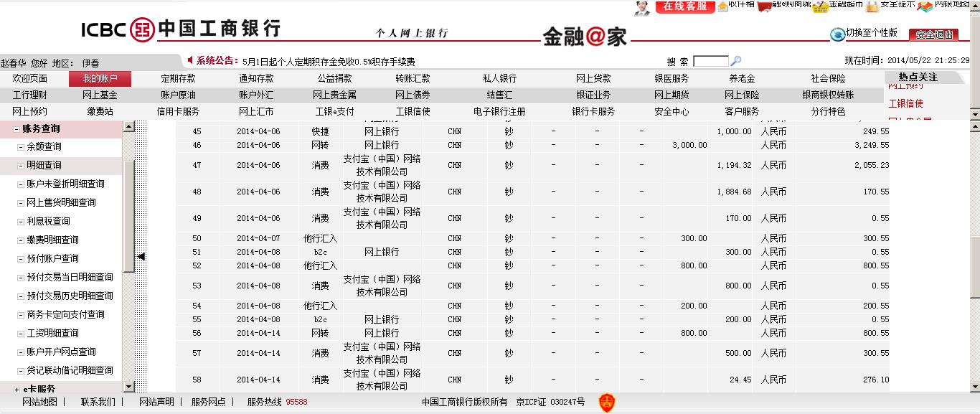Open the 收件箱 inbox envelope icon
The image size is (980, 414).
click(722, 6)
